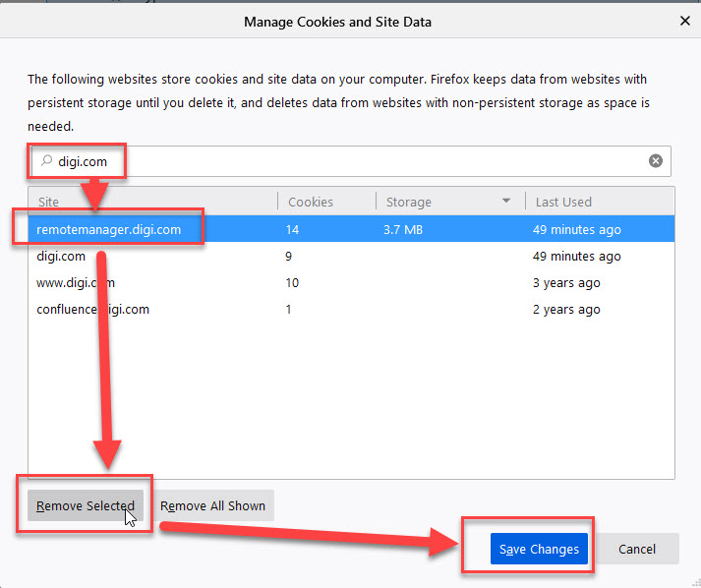
Task: Select the remotemanager.digi.com row
Action: point(351,229)
